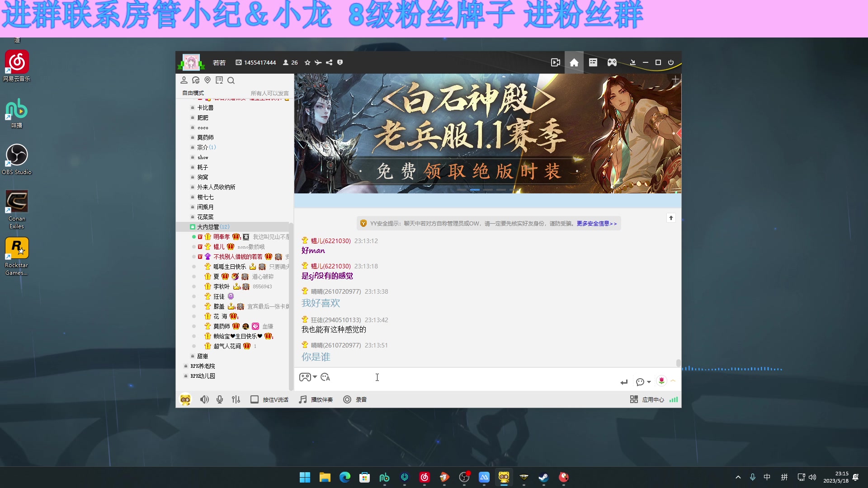Open Steam from the Windows taskbar
This screenshot has width=868, height=488.
click(x=543, y=477)
